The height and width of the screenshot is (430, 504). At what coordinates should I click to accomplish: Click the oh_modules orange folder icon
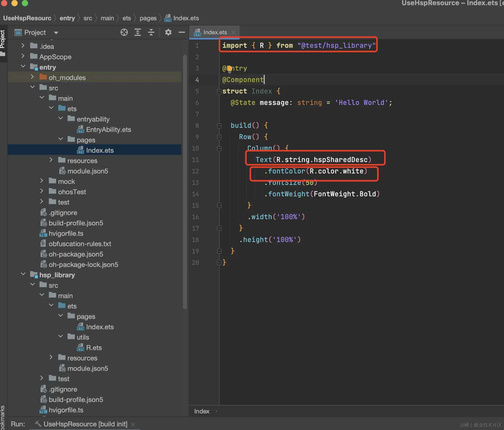coord(43,77)
